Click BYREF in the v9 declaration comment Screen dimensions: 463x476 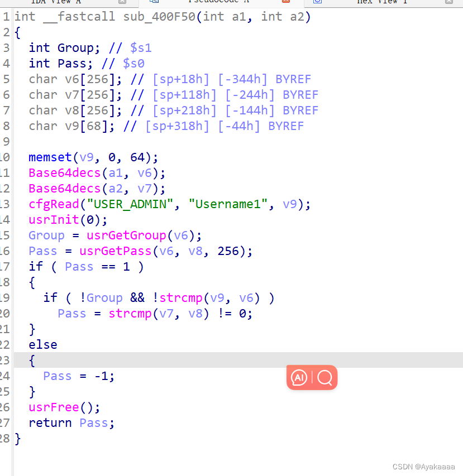286,126
